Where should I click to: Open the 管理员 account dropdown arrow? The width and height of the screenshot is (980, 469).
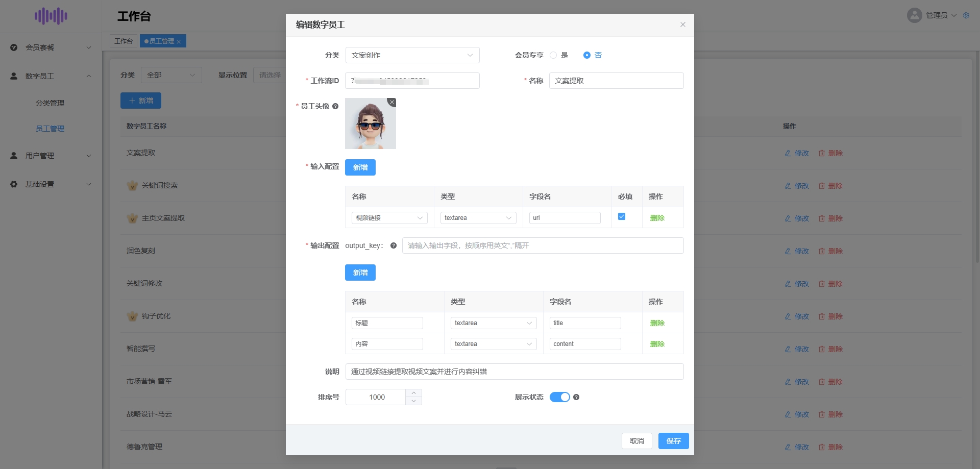(954, 15)
